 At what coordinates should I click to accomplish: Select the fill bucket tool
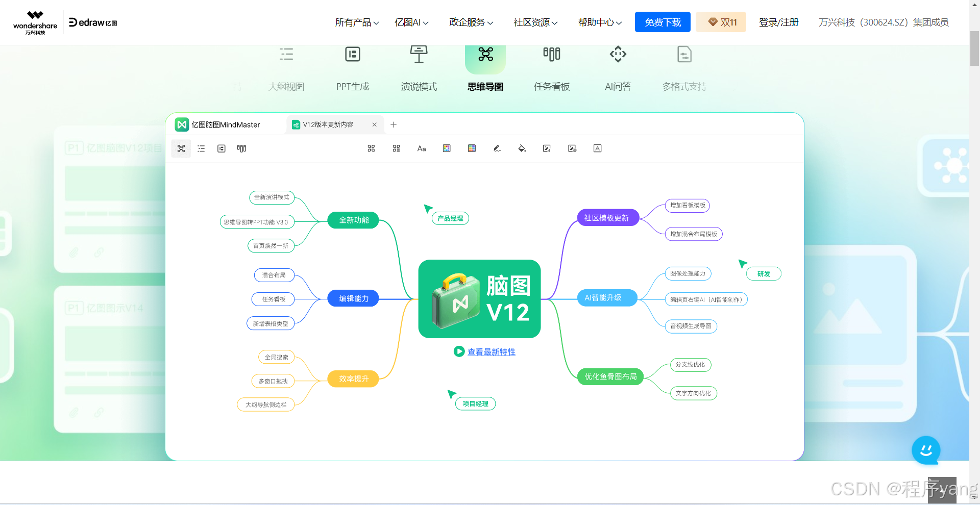tap(522, 148)
